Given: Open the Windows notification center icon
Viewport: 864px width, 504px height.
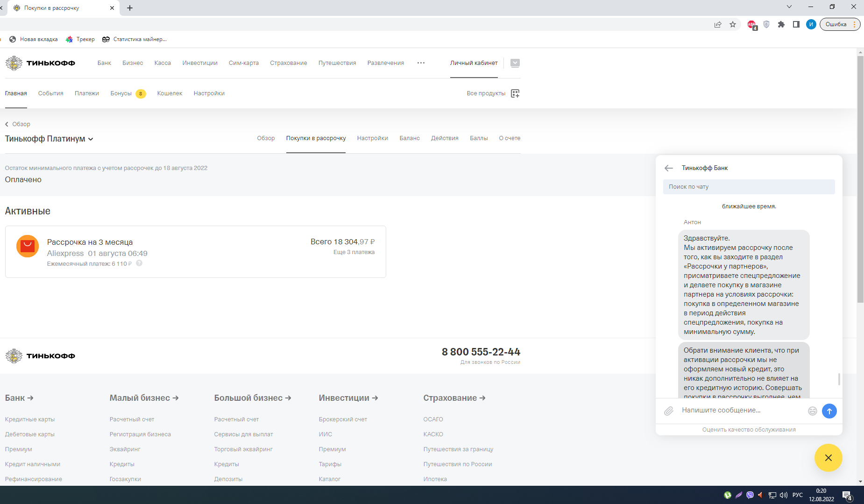Looking at the screenshot, I should 847,495.
